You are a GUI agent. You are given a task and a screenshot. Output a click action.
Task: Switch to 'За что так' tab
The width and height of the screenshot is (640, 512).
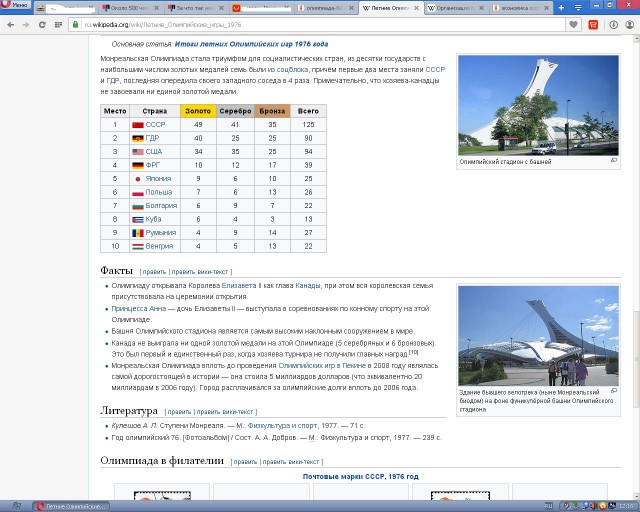[x=196, y=8]
